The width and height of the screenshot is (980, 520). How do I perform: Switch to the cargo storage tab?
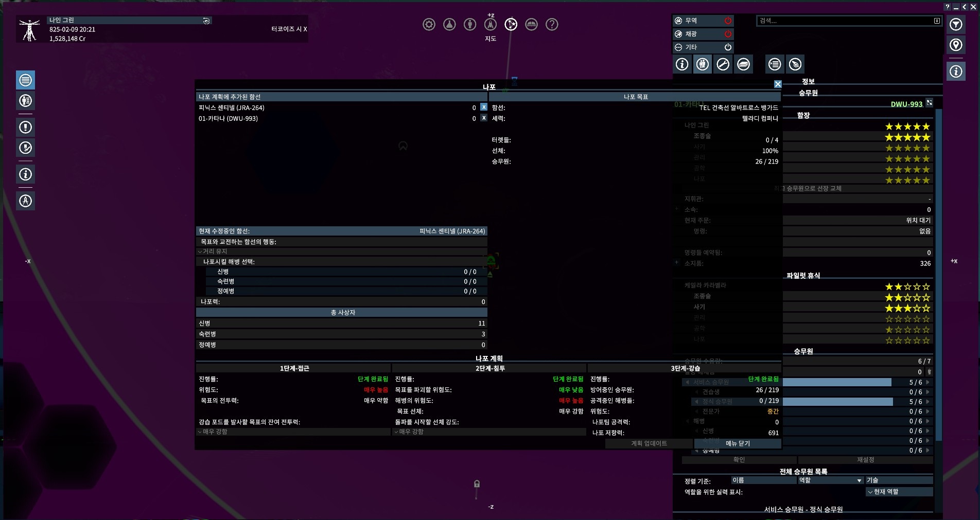pyautogui.click(x=744, y=64)
